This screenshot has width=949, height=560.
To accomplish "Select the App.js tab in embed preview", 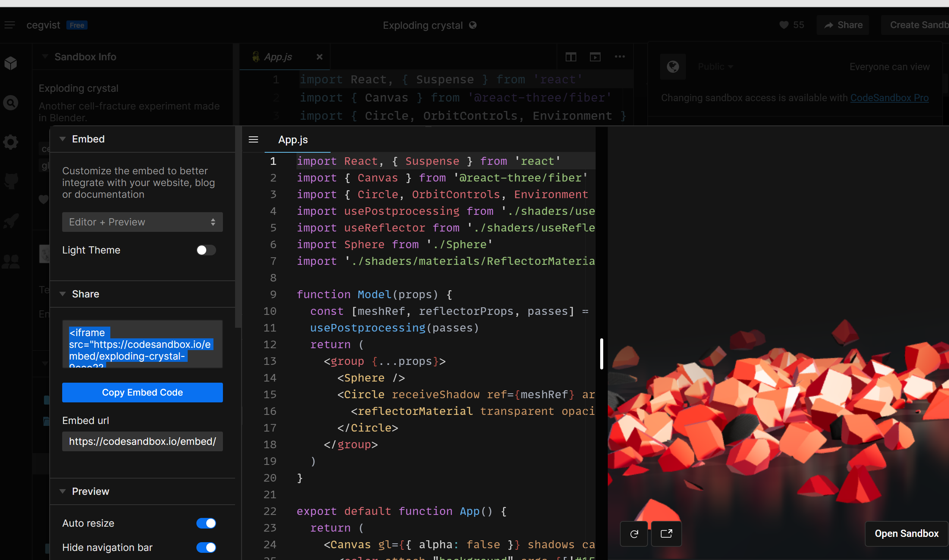I will [x=293, y=140].
